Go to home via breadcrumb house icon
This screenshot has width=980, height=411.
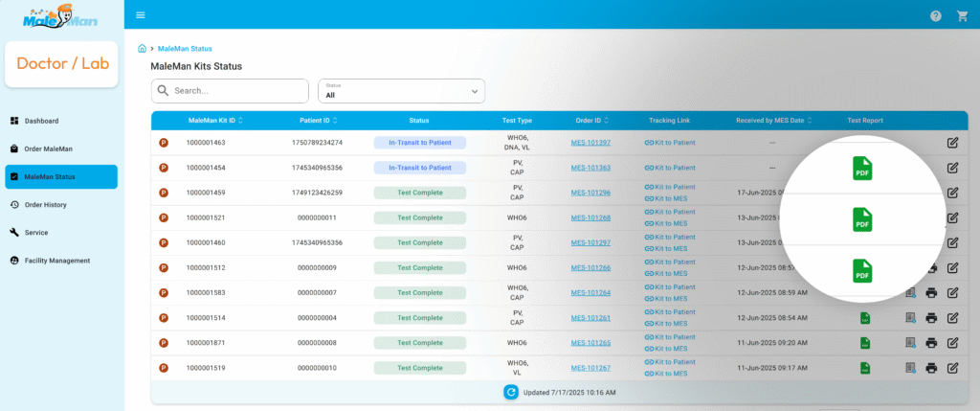[142, 48]
